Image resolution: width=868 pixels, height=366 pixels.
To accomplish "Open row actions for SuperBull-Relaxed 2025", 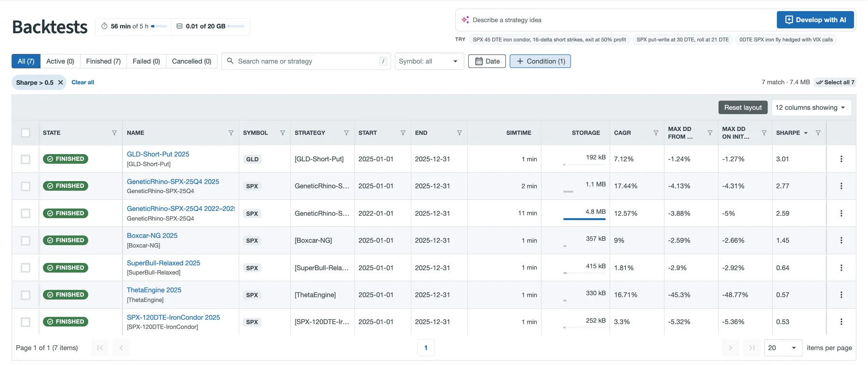I will pyautogui.click(x=841, y=268).
